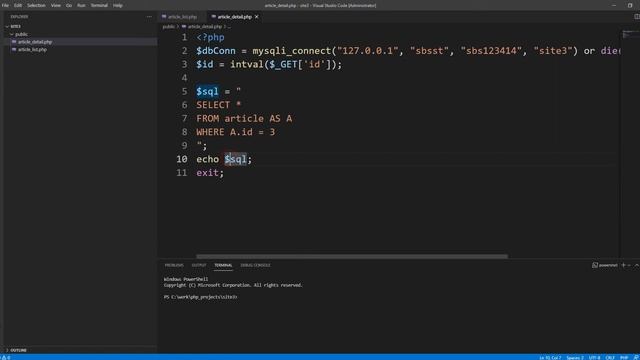Click the public breadcrumb segment

pyautogui.click(x=169, y=27)
